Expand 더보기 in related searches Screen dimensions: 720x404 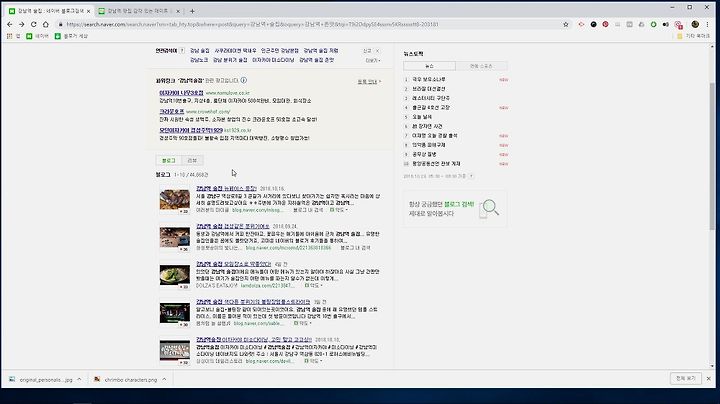tap(372, 61)
